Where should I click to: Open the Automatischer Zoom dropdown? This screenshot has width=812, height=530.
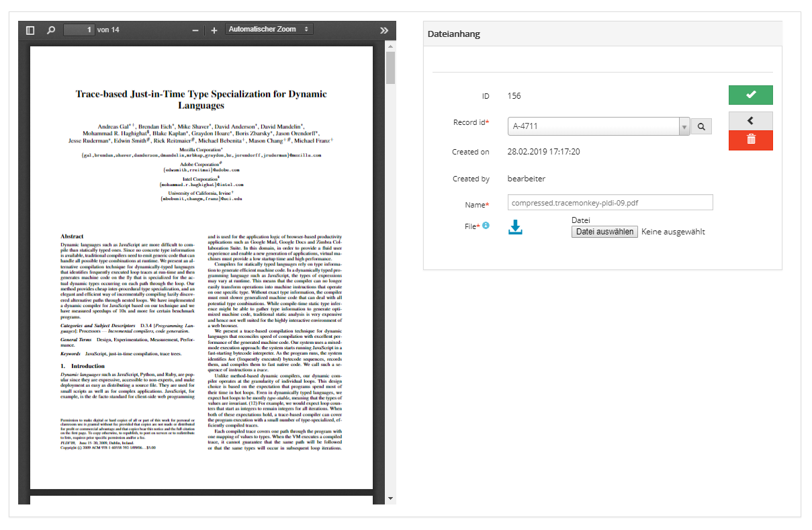(269, 30)
